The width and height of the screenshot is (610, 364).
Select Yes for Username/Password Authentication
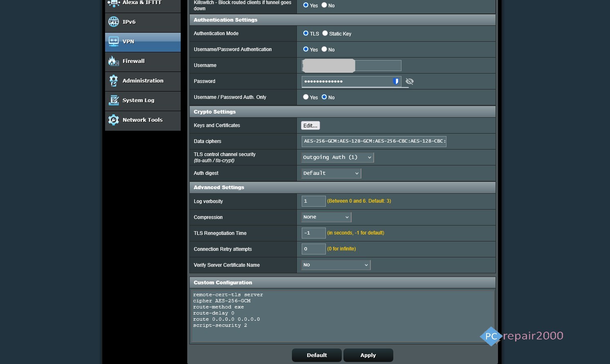(306, 49)
